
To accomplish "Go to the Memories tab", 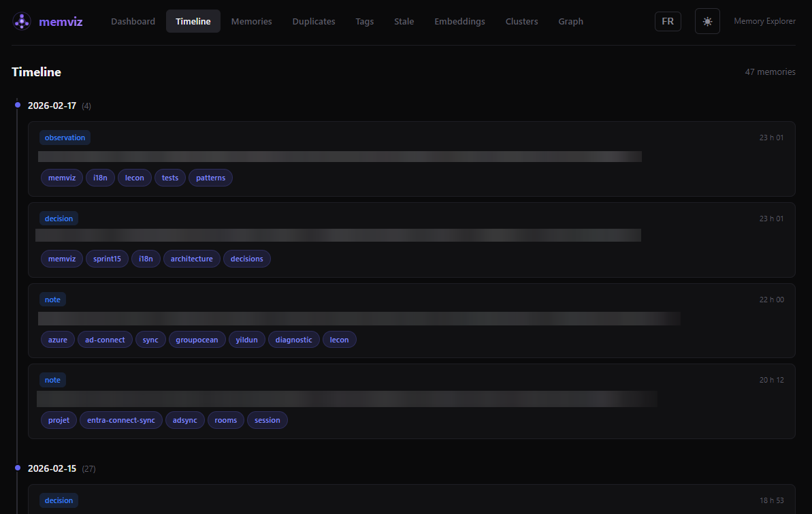I will [252, 21].
